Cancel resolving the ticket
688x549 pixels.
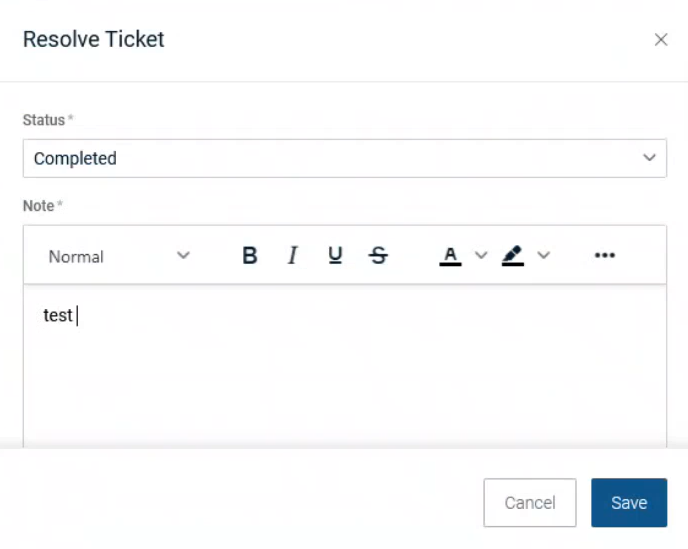pyautogui.click(x=529, y=503)
